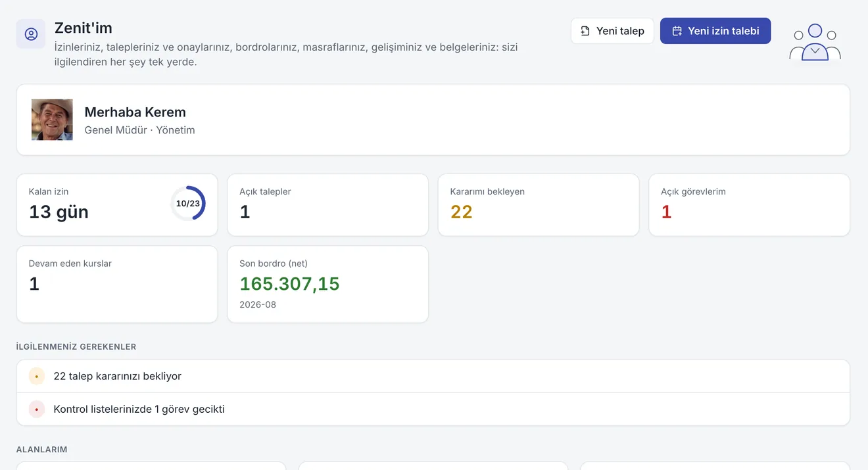Open the Devam eden kurslar card
868x470 pixels.
click(117, 285)
